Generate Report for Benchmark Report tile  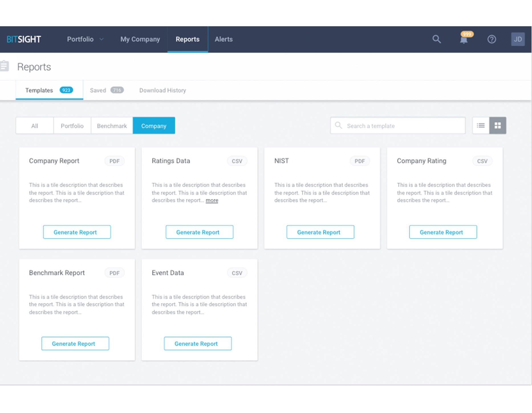tap(75, 343)
